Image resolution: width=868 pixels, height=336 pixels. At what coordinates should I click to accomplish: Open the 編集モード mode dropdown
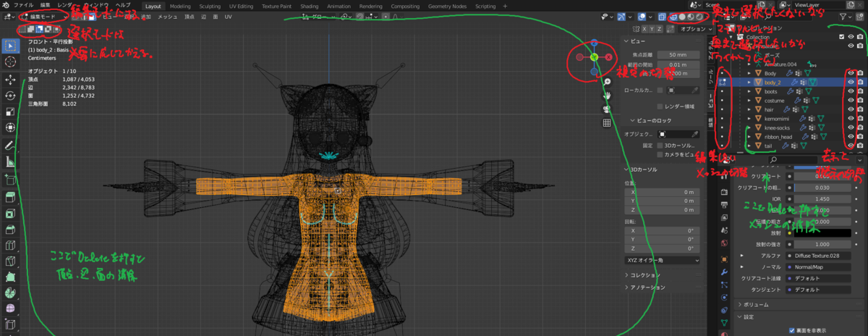(43, 16)
